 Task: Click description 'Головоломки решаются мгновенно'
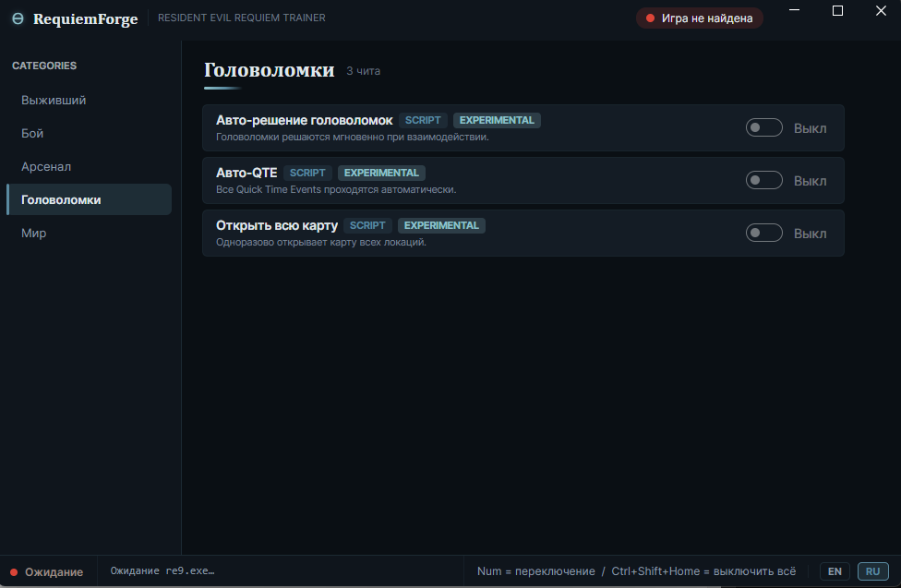[353, 137]
